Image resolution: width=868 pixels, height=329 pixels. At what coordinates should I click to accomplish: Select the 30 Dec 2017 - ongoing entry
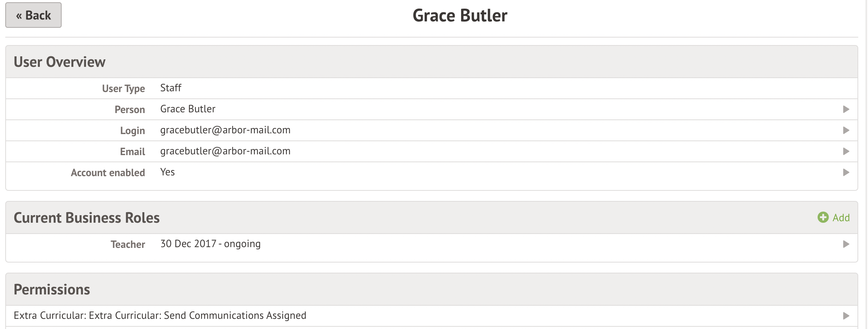(x=210, y=244)
